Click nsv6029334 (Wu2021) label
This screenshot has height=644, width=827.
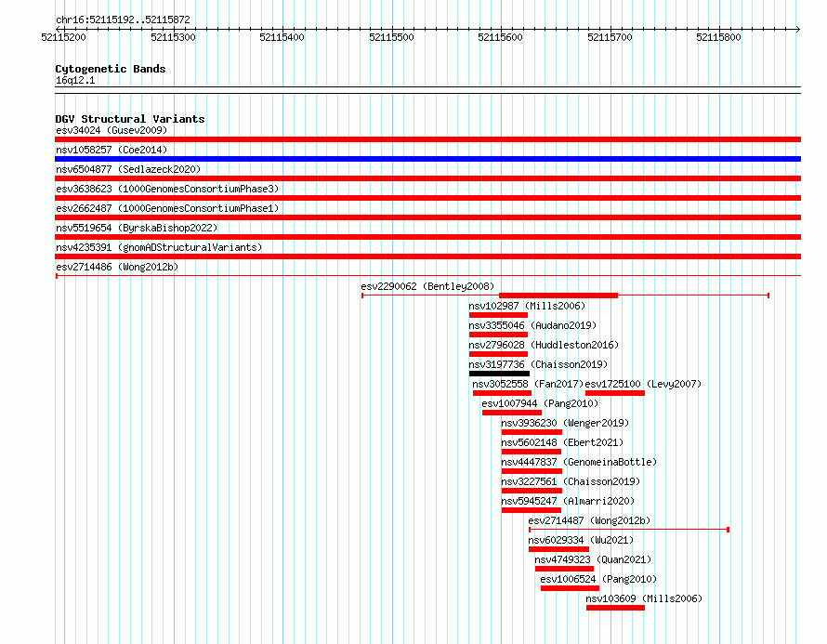point(581,540)
